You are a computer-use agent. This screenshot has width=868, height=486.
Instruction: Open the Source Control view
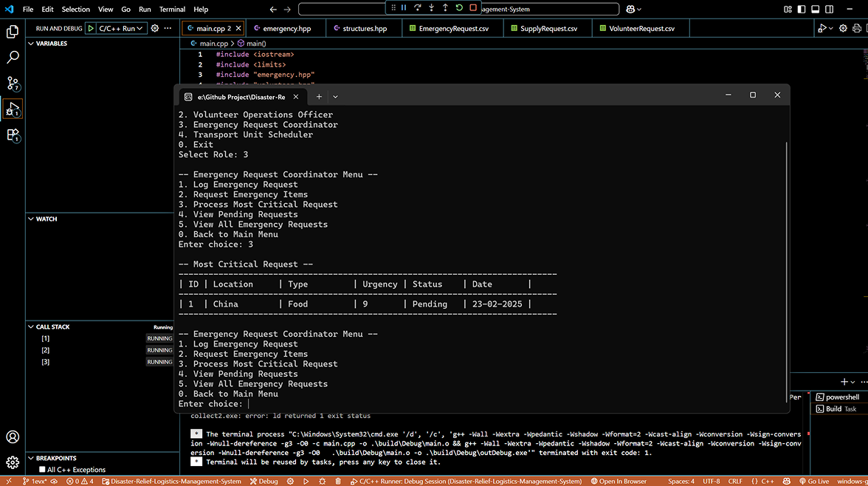[x=13, y=83]
